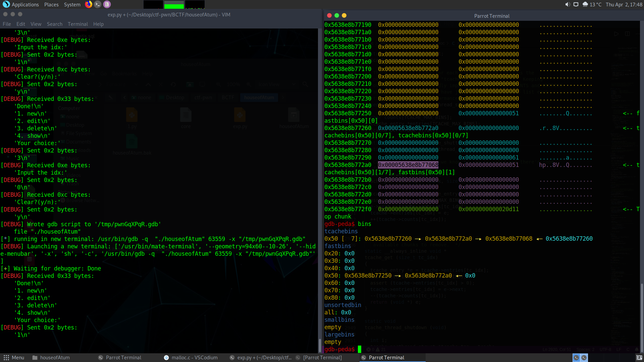Open the Edit menu in VIM window
This screenshot has width=644, height=362.
(x=21, y=24)
